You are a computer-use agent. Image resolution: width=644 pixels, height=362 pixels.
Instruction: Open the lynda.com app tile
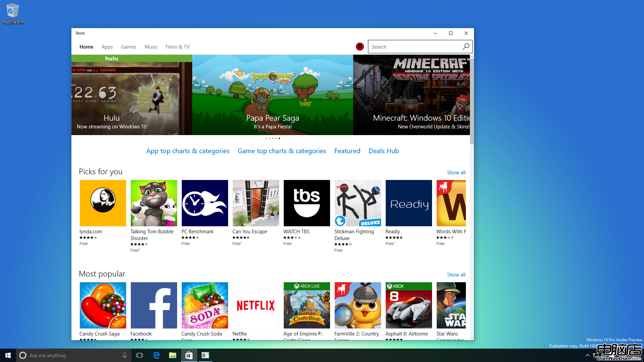click(103, 203)
